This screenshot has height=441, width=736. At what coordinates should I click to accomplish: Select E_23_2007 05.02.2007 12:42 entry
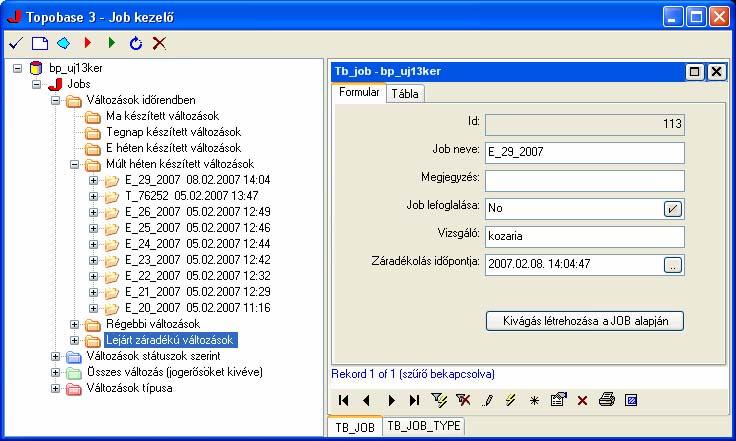point(198,260)
